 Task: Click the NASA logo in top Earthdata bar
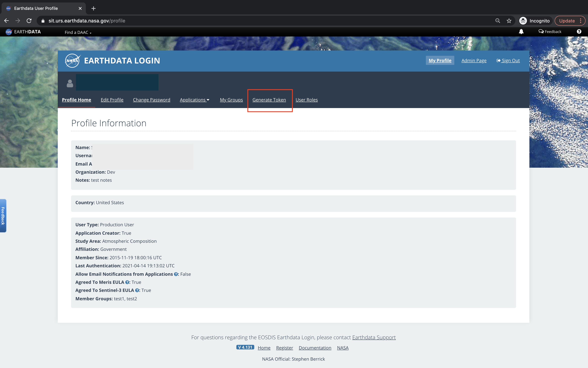9,32
